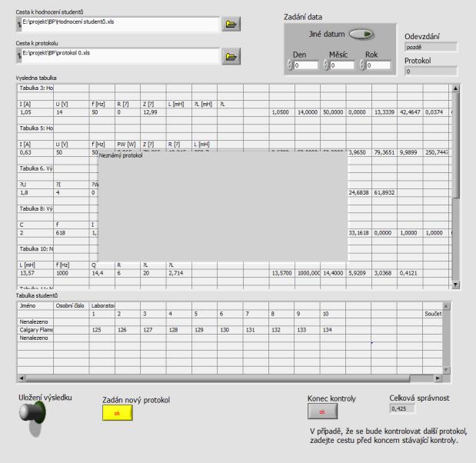Click down arrow of result table scrollbar
Image resolution: width=476 pixels, height=463 pixels.
[x=455, y=285]
